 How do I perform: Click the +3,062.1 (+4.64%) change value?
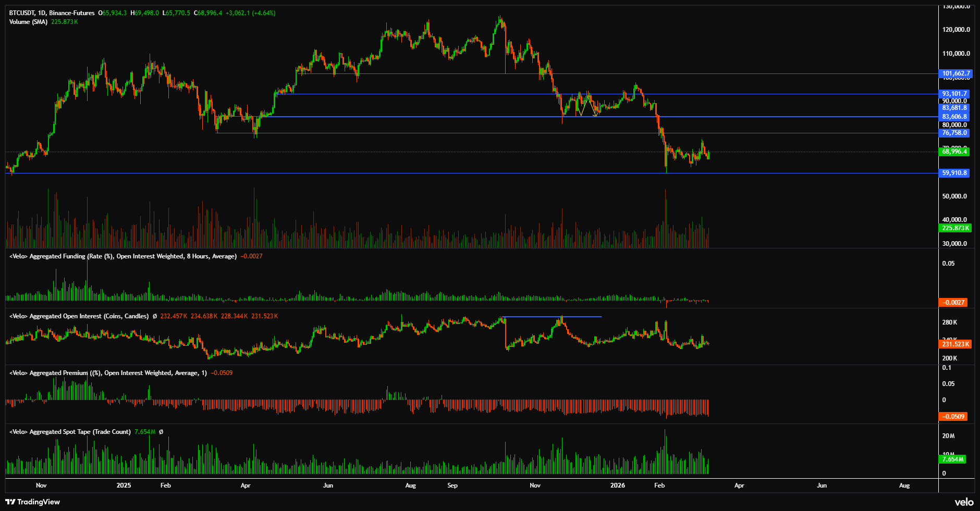(251, 13)
